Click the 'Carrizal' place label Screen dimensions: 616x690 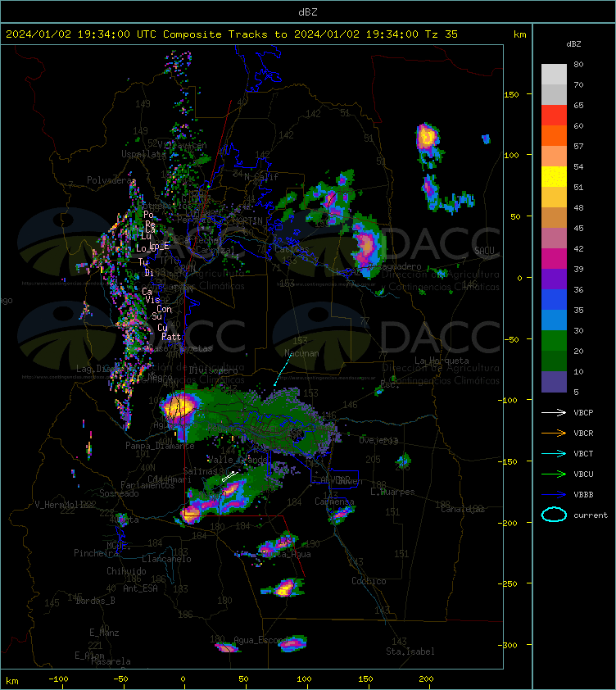[215, 250]
